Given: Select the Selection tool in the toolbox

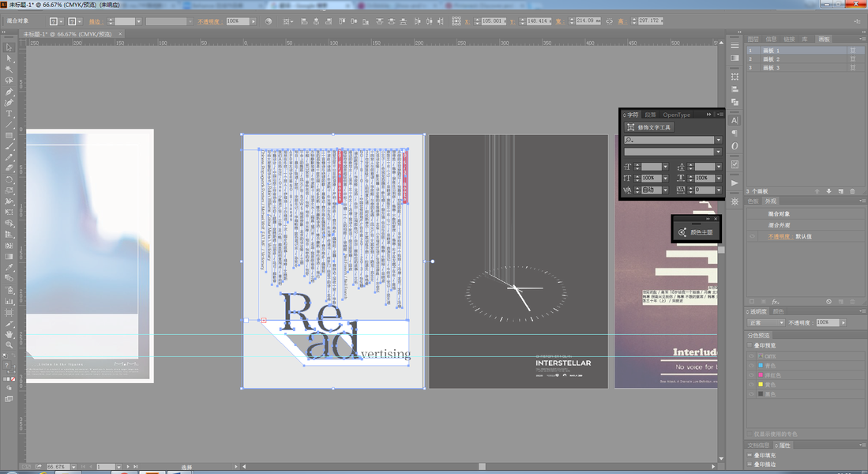Looking at the screenshot, I should pos(9,47).
